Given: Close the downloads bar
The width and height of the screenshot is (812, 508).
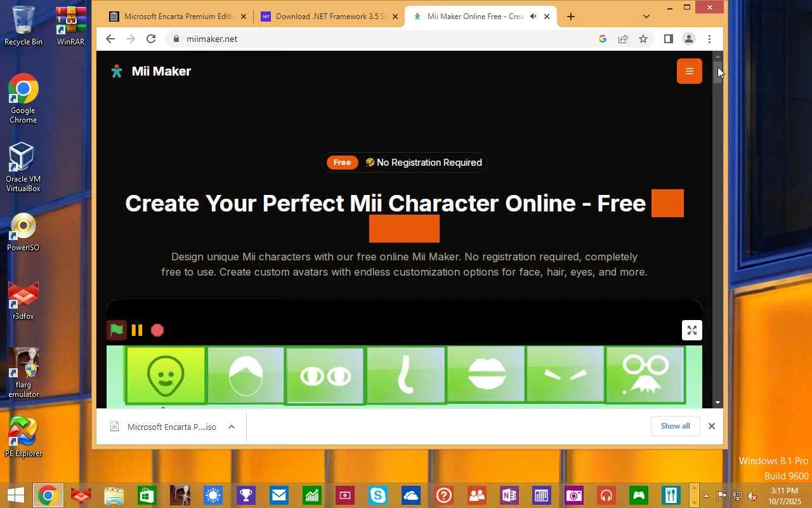Looking at the screenshot, I should [x=712, y=426].
